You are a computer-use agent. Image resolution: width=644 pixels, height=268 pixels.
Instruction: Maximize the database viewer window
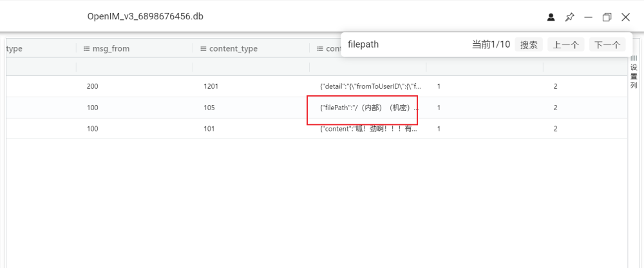607,17
